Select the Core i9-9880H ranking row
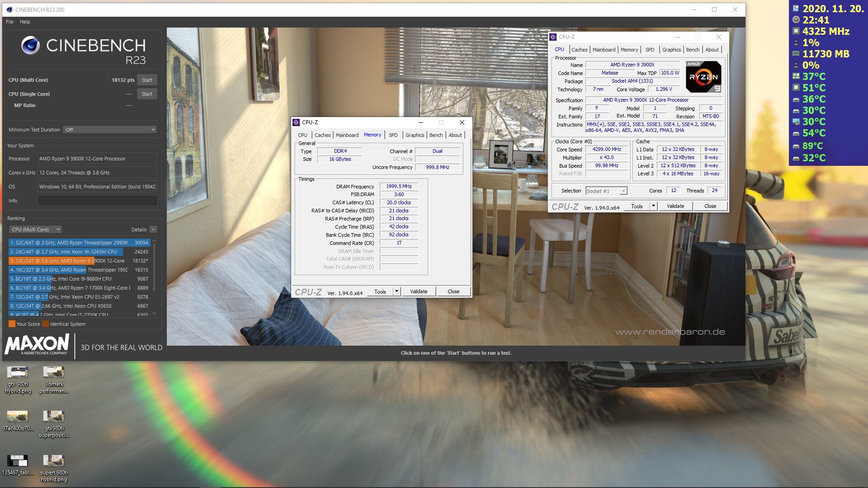The width and height of the screenshot is (868, 488). pos(79,279)
